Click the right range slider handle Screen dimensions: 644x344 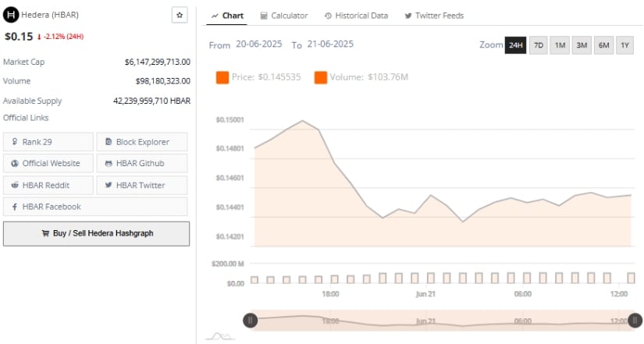tap(635, 320)
